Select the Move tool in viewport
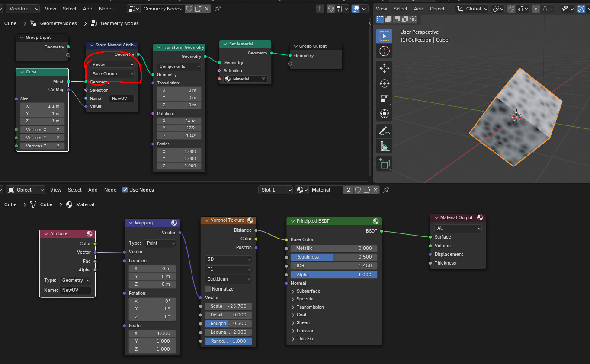 (x=384, y=68)
